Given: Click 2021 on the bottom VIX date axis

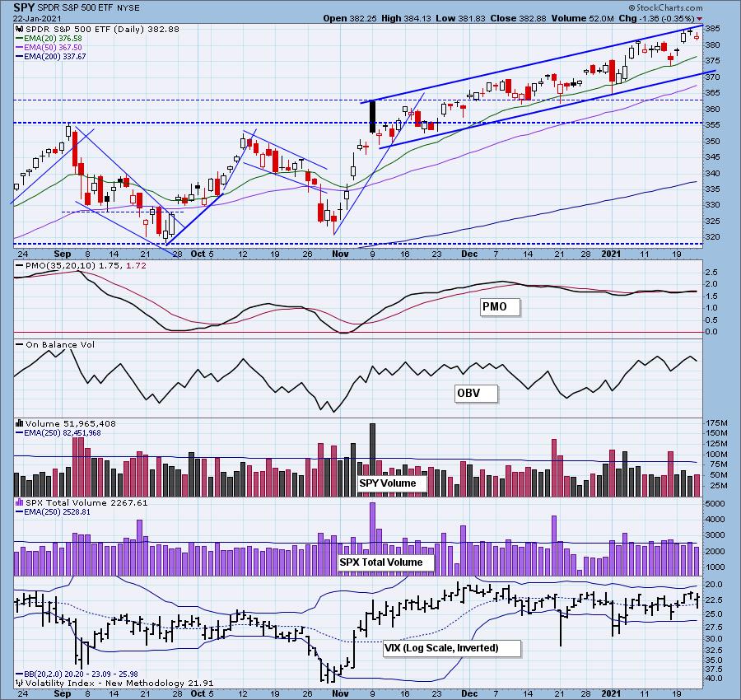Looking at the screenshot, I should (x=611, y=693).
